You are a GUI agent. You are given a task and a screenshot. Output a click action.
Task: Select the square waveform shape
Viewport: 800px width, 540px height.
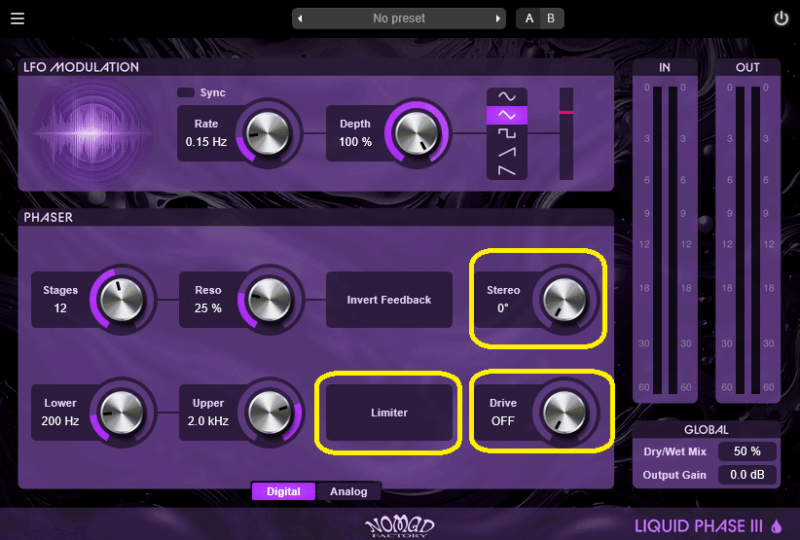507,134
